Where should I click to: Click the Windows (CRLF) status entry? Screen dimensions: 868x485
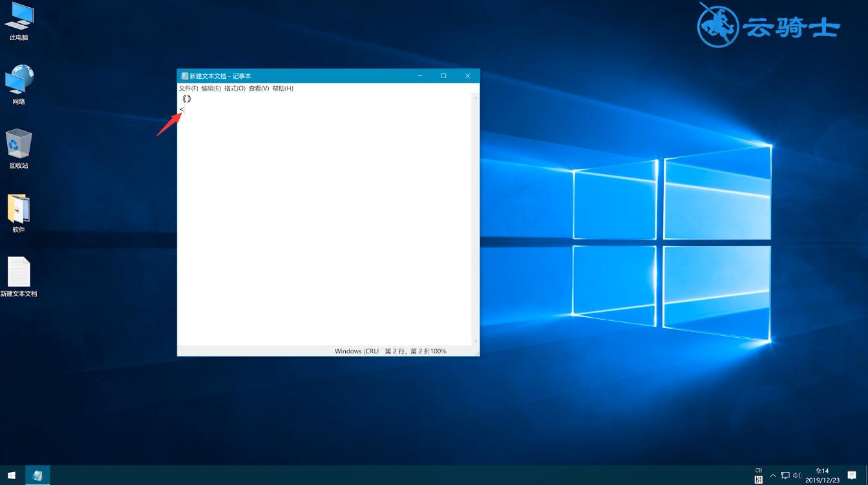tap(356, 351)
